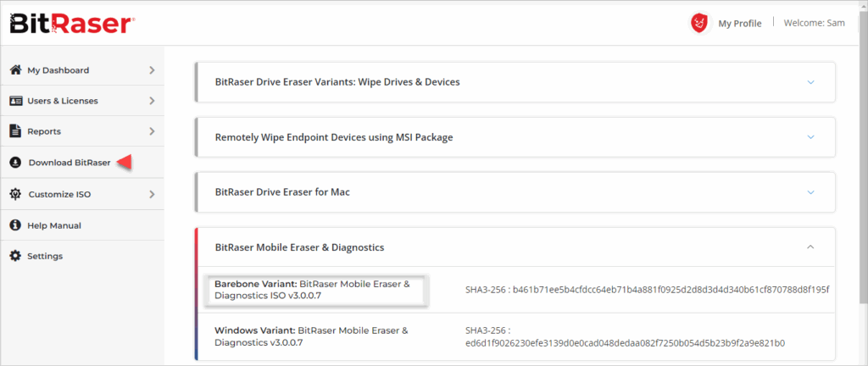Click the My Dashboard home icon
The width and height of the screenshot is (868, 366).
point(16,70)
